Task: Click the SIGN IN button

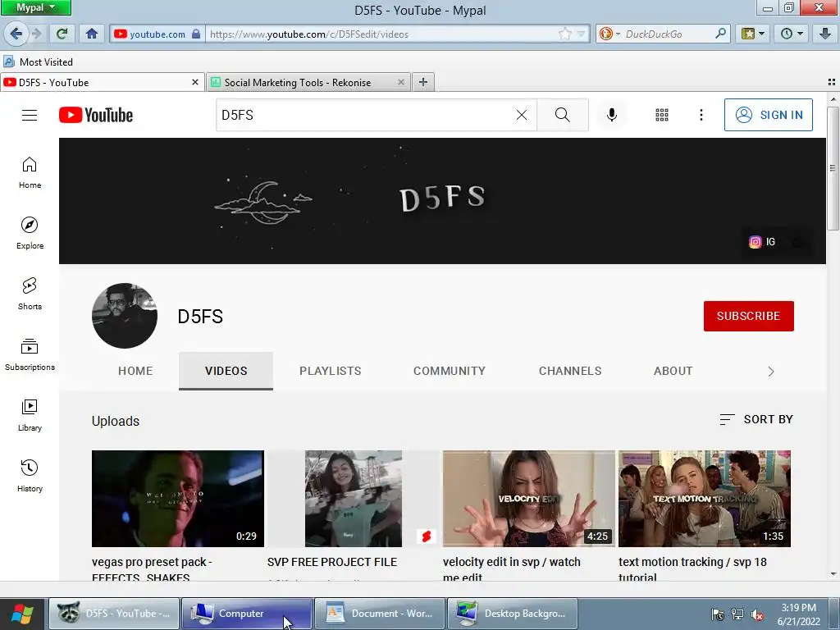Action: coord(768,115)
